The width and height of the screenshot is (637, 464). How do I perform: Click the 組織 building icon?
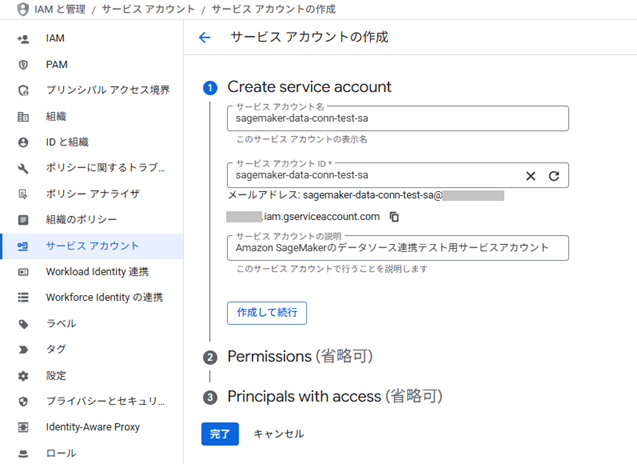point(23,117)
